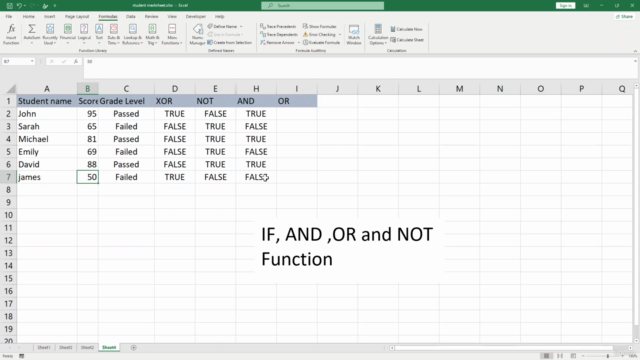
Task: Open Text functions list
Action: pos(99,34)
